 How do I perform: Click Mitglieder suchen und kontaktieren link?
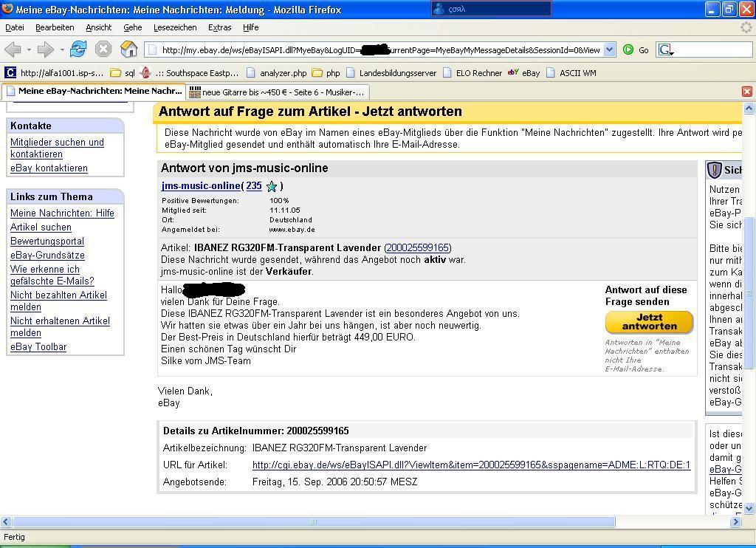57,148
